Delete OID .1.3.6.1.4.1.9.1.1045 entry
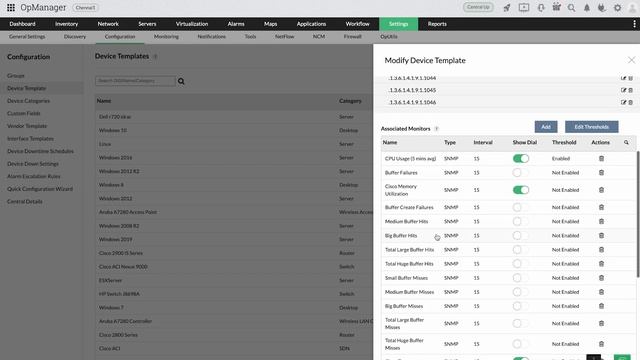Viewport: 640px width, 360px height. point(631,90)
